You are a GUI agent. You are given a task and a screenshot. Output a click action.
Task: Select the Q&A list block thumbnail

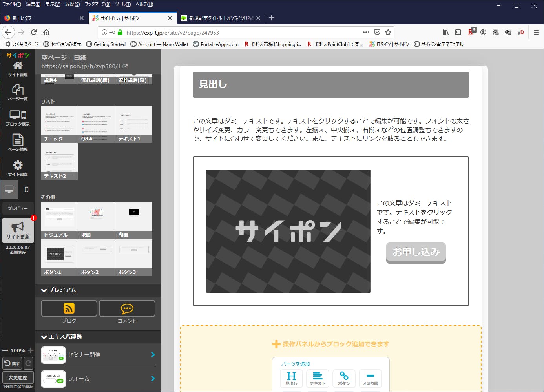pyautogui.click(x=97, y=124)
